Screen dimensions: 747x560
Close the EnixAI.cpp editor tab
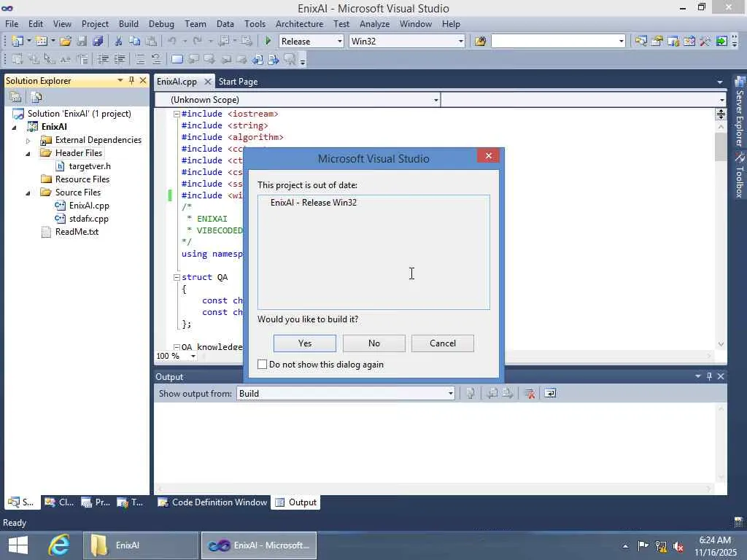coord(207,82)
